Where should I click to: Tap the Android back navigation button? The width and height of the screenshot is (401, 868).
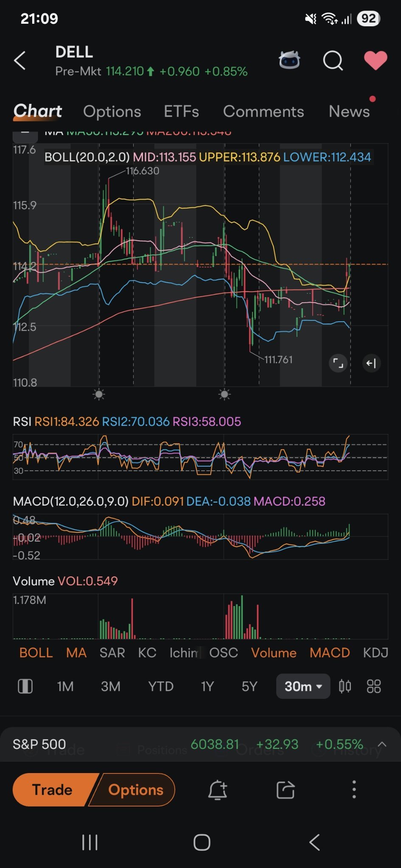point(314,842)
